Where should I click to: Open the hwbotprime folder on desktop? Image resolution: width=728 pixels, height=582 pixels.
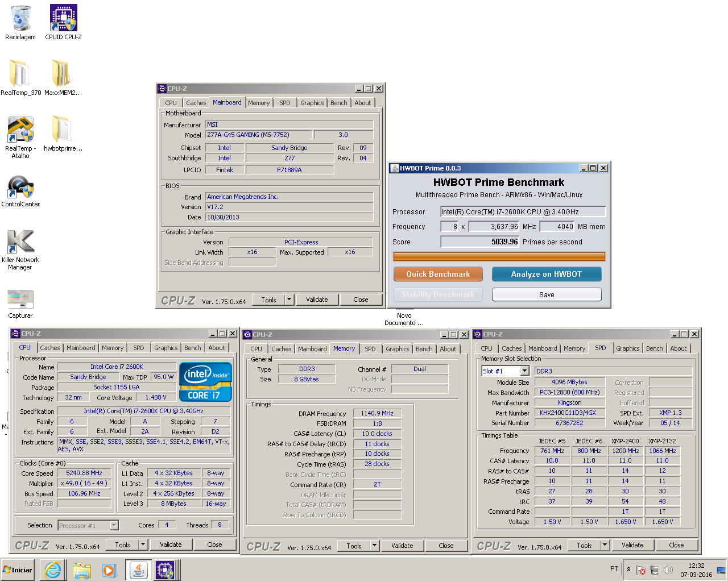point(63,134)
